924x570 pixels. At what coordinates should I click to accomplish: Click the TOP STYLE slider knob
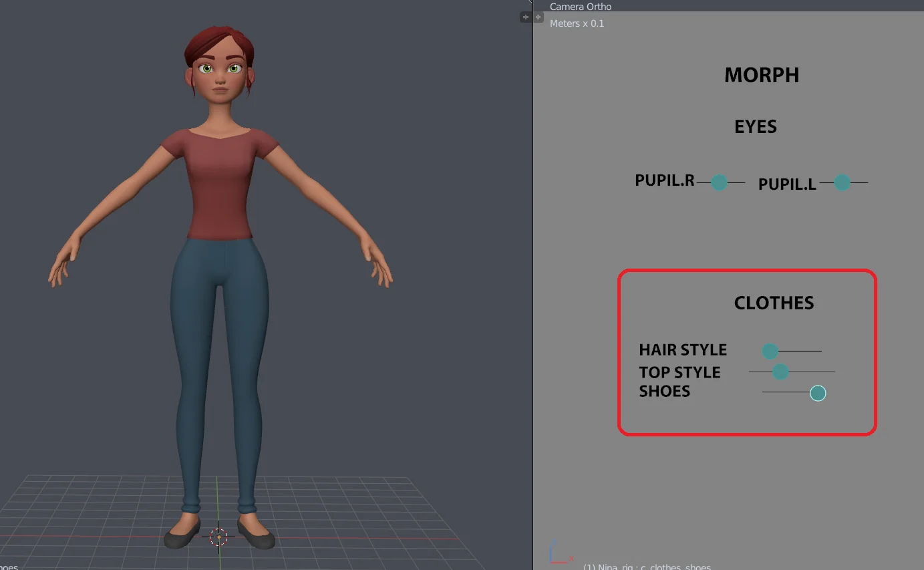(x=780, y=372)
